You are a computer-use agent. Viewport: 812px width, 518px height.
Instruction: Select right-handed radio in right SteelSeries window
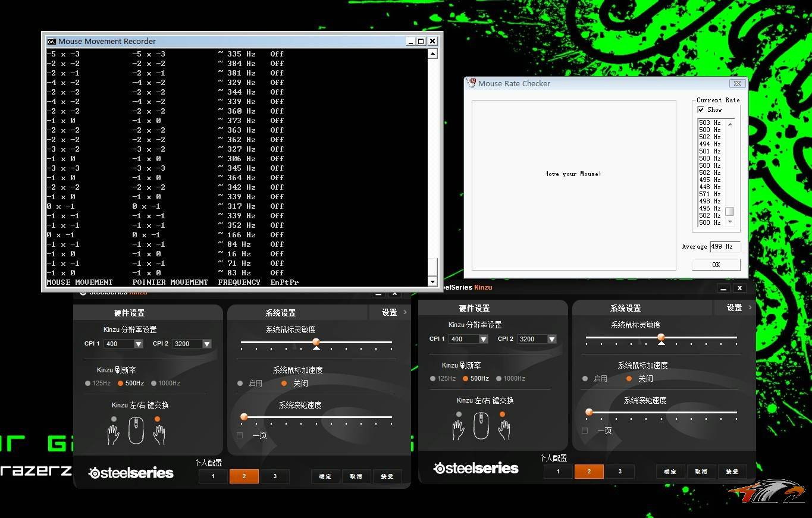pos(503,414)
